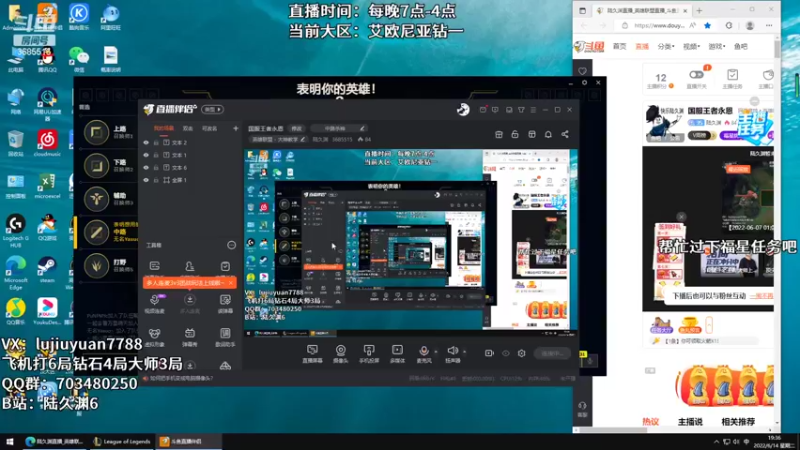Mute the 麦克风 microphone
This screenshot has height=450, width=800.
[423, 353]
